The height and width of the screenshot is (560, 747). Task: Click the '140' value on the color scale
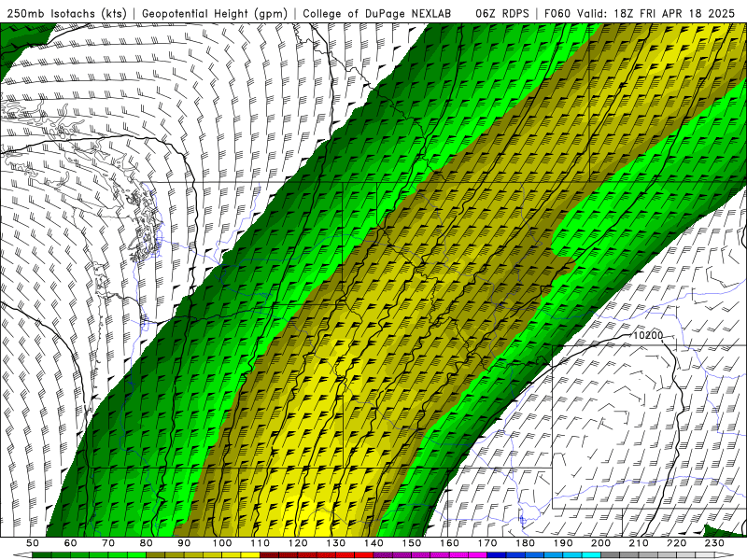[x=374, y=543]
